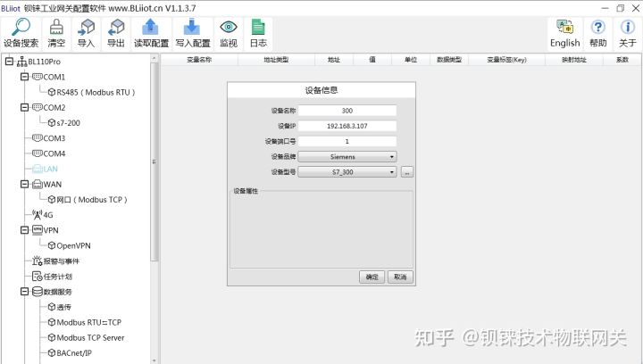Select the BACnet/IP tree item
This screenshot has height=364, width=643.
coord(70,353)
